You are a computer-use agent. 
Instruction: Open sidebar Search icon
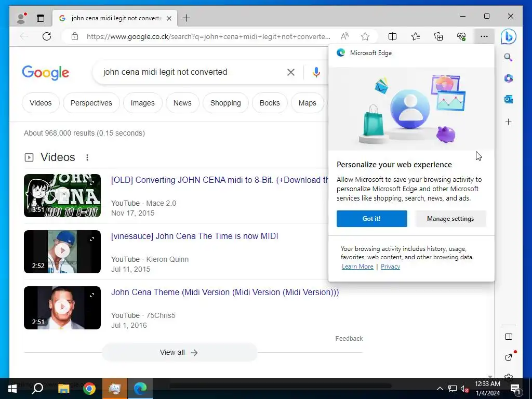pos(508,57)
